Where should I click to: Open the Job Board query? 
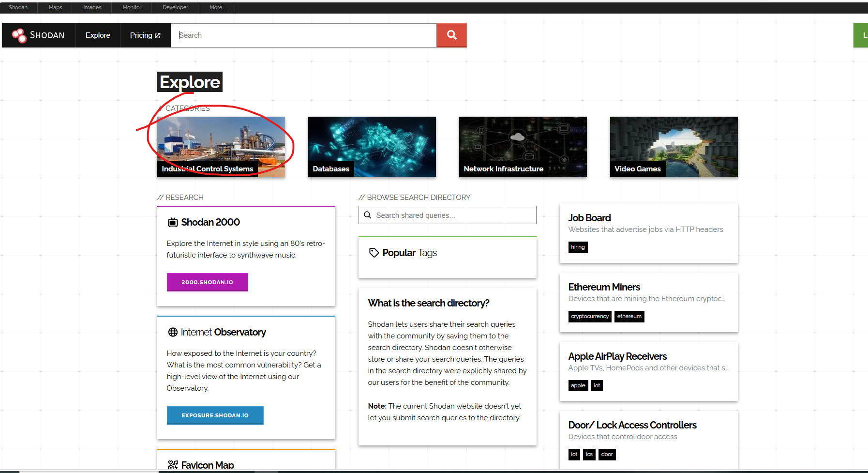(590, 218)
